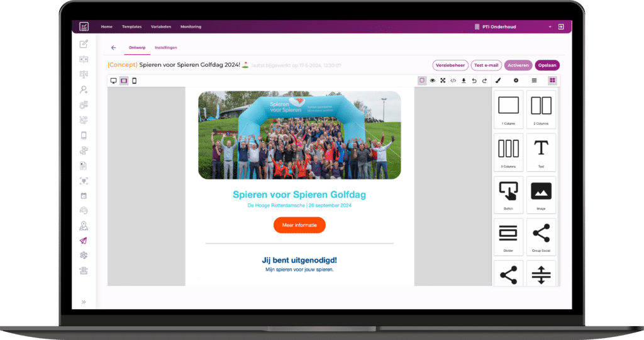
Task: Open the Monitoring menu
Action: 191,26
